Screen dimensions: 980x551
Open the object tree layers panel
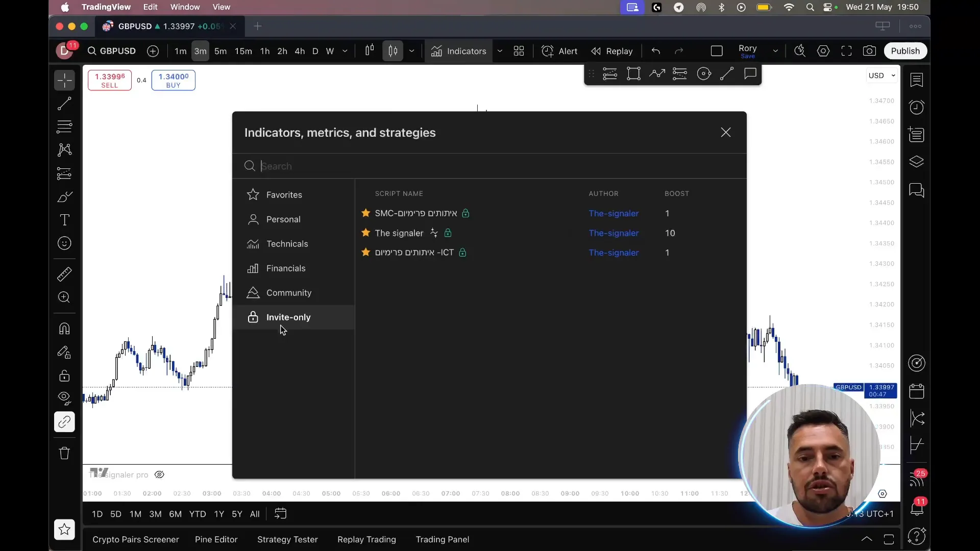click(917, 162)
